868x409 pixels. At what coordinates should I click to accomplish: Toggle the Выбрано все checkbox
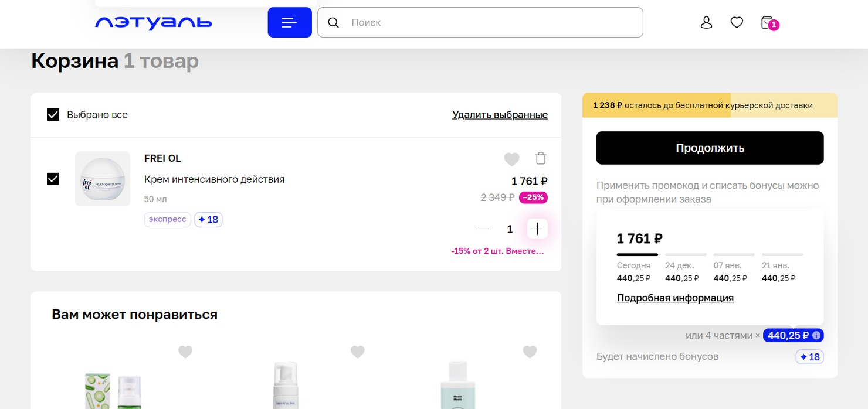point(53,114)
